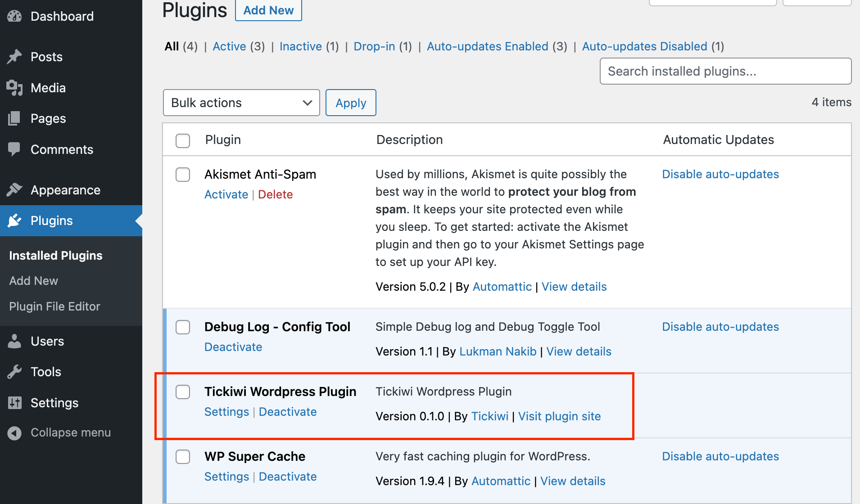Image resolution: width=860 pixels, height=504 pixels.
Task: Activate the Akismet Anti-Spam plugin
Action: point(226,194)
